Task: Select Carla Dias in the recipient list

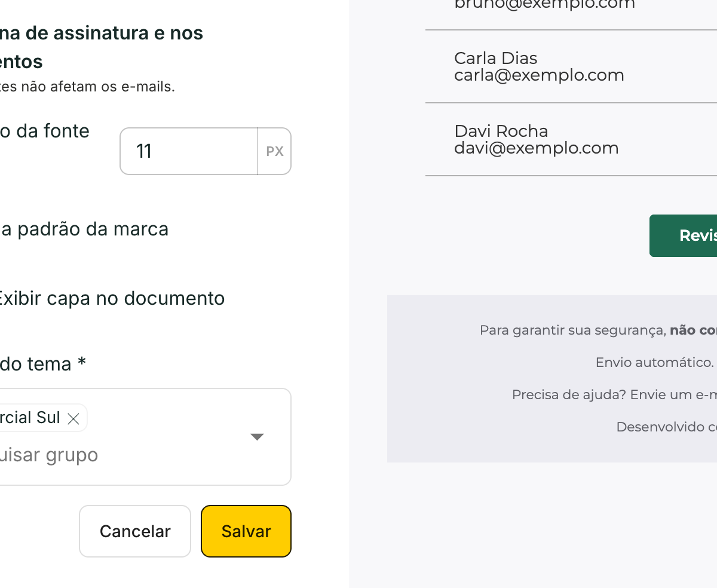Action: [x=496, y=58]
